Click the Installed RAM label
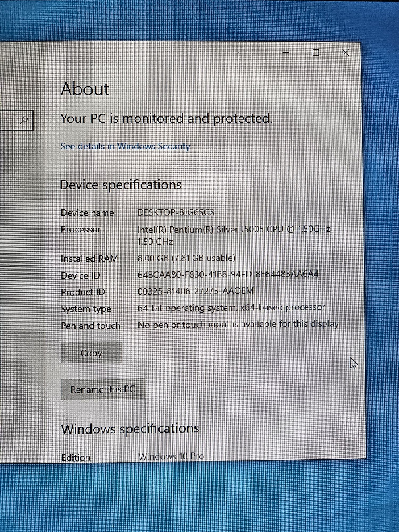 coord(89,259)
